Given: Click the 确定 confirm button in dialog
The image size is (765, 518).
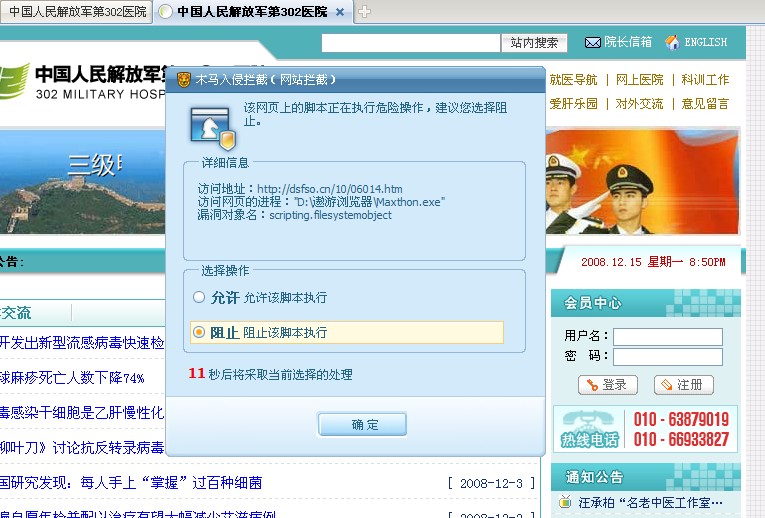Looking at the screenshot, I should pyautogui.click(x=362, y=424).
